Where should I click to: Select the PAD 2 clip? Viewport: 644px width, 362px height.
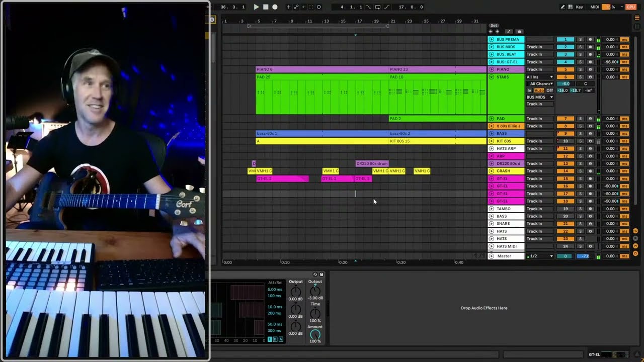click(438, 119)
